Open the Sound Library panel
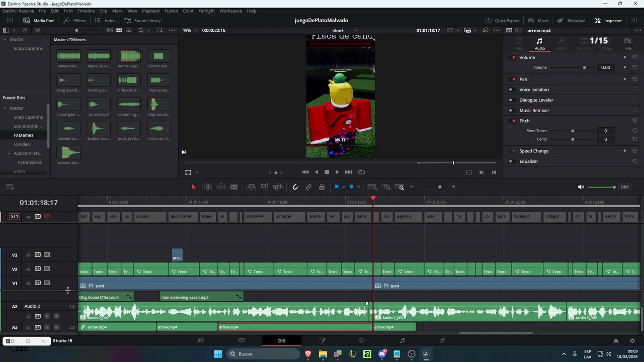 [x=142, y=21]
